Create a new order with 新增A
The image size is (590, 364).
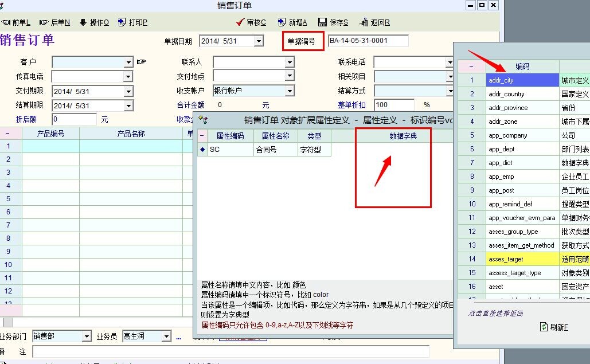tap(292, 22)
